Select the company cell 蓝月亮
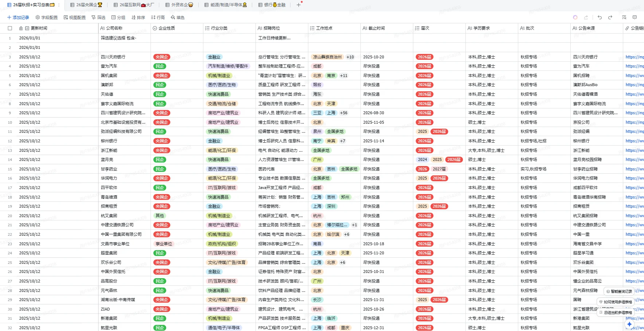Viewport: 644px width, 331px height. click(x=124, y=159)
